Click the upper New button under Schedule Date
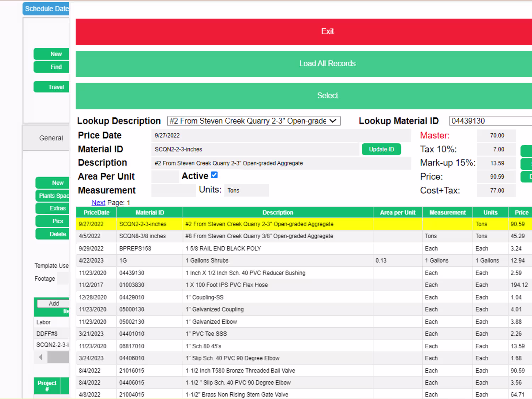Screen dimensions: 532x399 [x=51, y=54]
